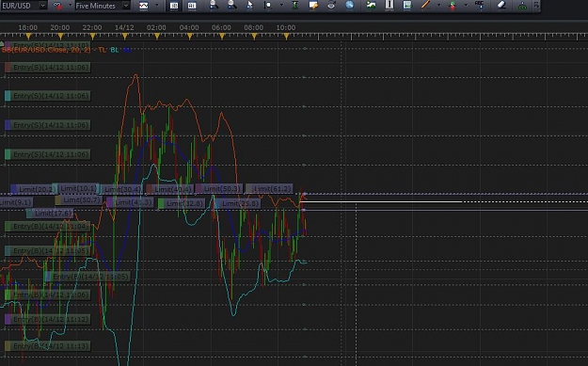Click the 06:00 yellow time marker
The height and width of the screenshot is (366, 588).
click(x=222, y=37)
